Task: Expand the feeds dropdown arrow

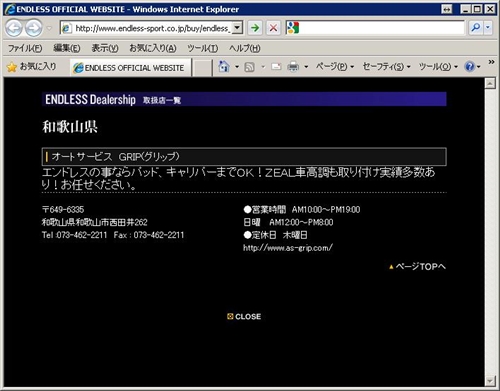Action: (x=263, y=67)
